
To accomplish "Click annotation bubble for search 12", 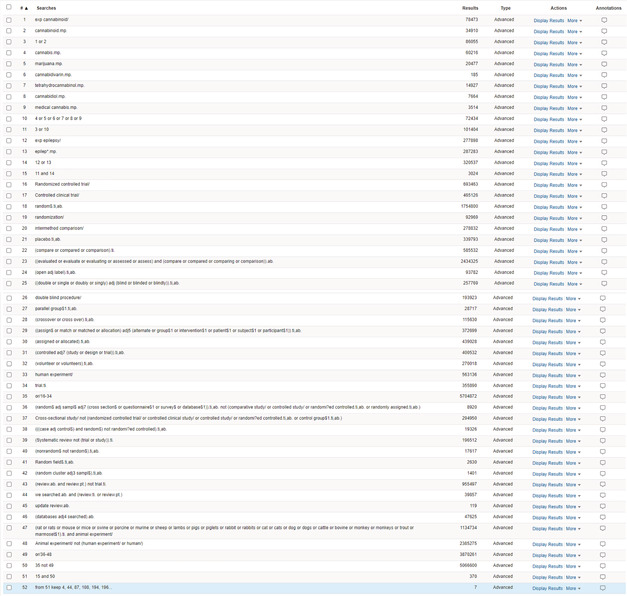I will pos(604,141).
